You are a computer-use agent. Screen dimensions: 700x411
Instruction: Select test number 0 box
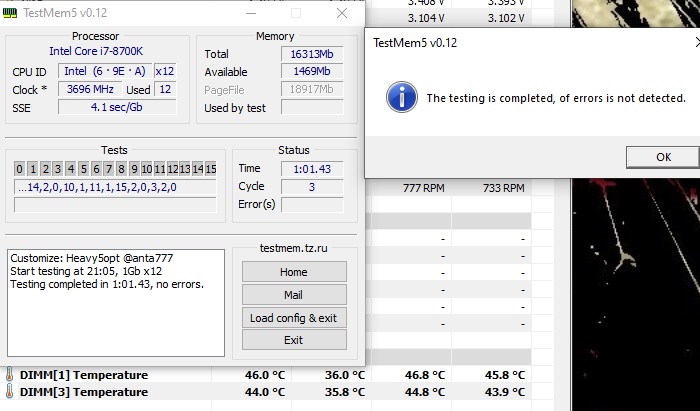19,169
